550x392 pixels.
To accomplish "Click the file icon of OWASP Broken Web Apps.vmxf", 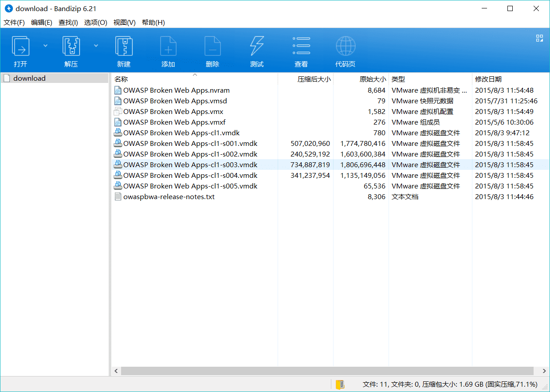I will click(x=118, y=122).
